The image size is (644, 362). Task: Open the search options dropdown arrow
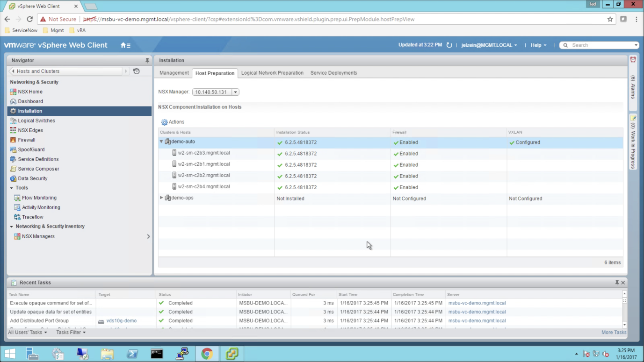[x=636, y=45]
